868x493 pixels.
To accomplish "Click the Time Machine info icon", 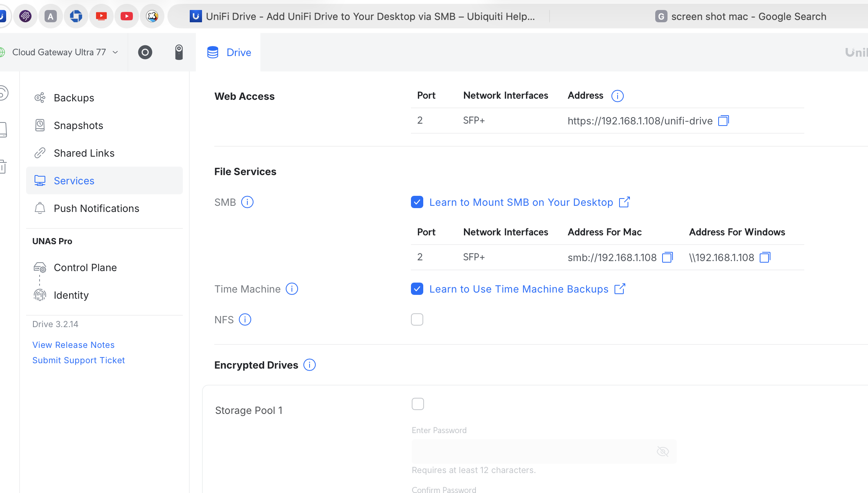I will click(x=292, y=289).
